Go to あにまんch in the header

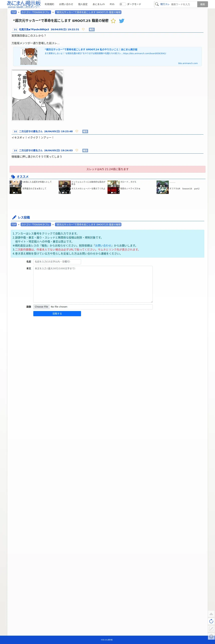click(x=99, y=4)
